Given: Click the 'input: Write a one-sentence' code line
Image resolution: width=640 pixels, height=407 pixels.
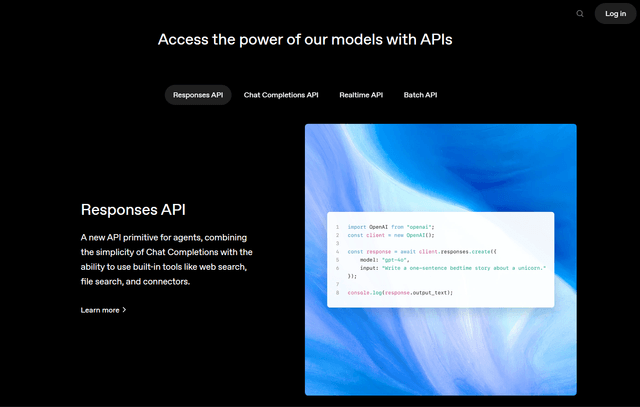Looking at the screenshot, I should (x=453, y=268).
